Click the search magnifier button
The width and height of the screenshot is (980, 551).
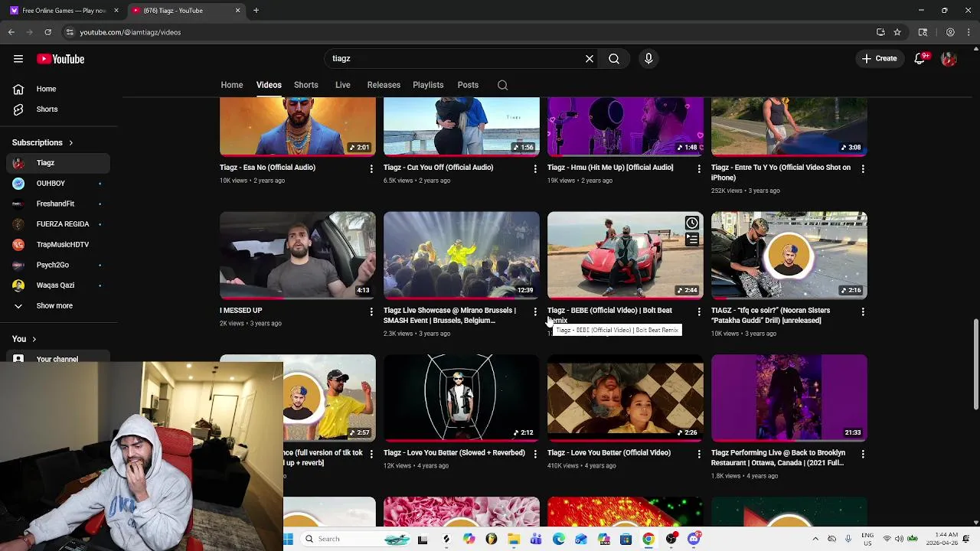(x=614, y=58)
